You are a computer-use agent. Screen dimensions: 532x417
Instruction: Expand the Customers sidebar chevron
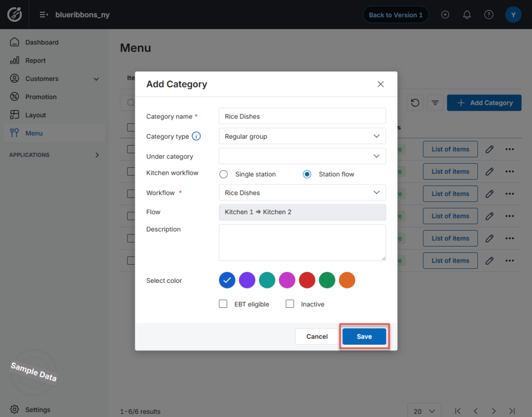(x=96, y=79)
